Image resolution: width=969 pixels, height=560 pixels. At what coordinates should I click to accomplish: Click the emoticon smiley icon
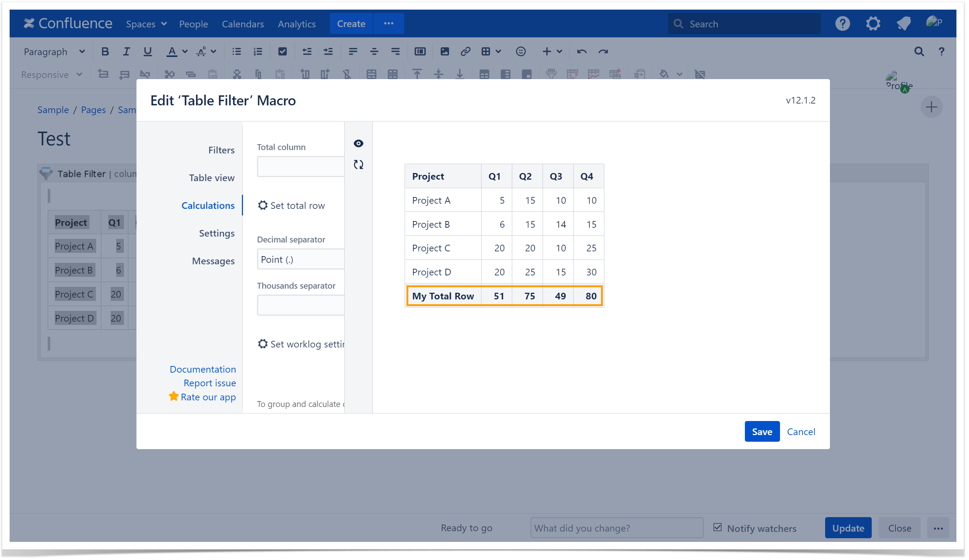pos(520,51)
